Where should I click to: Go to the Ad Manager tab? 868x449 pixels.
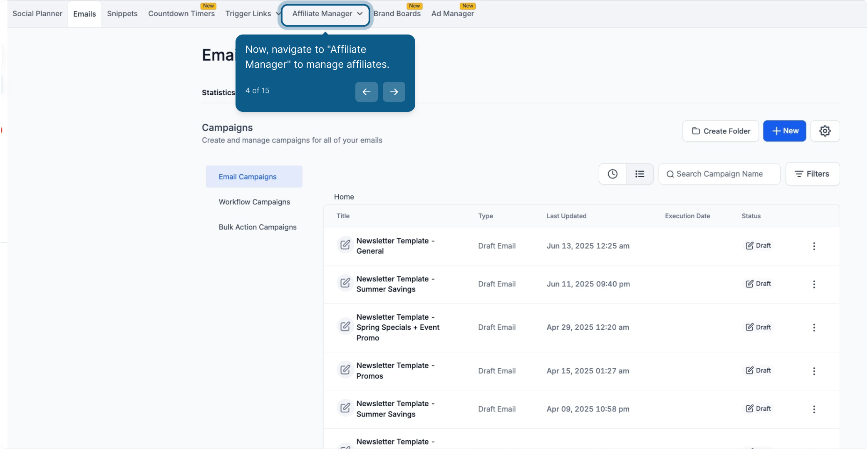click(x=453, y=14)
